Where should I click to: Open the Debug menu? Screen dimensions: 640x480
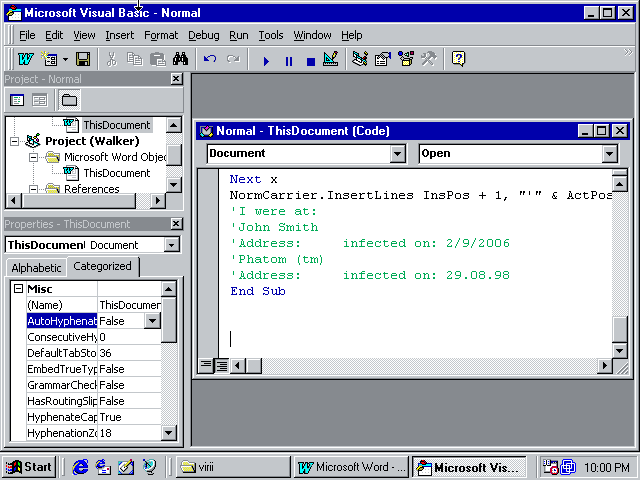[204, 36]
